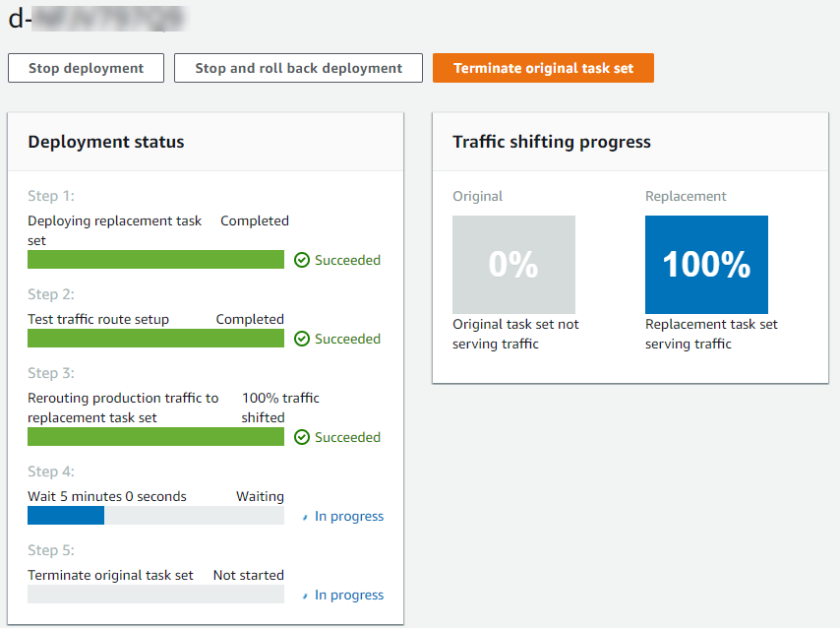Click Stop and roll back deployment
Viewport: 840px width, 628px height.
298,68
